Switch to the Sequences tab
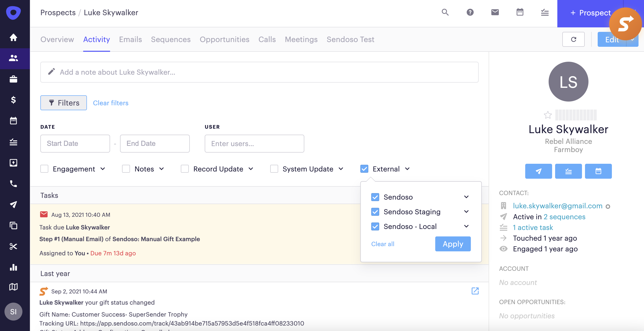644x331 pixels. [x=171, y=39]
